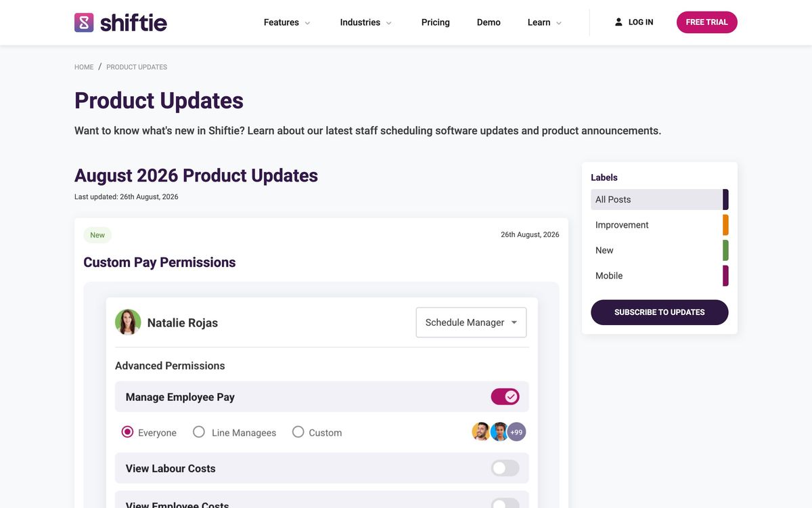
Task: Click the FREE TRIAL button
Action: pyautogui.click(x=707, y=22)
